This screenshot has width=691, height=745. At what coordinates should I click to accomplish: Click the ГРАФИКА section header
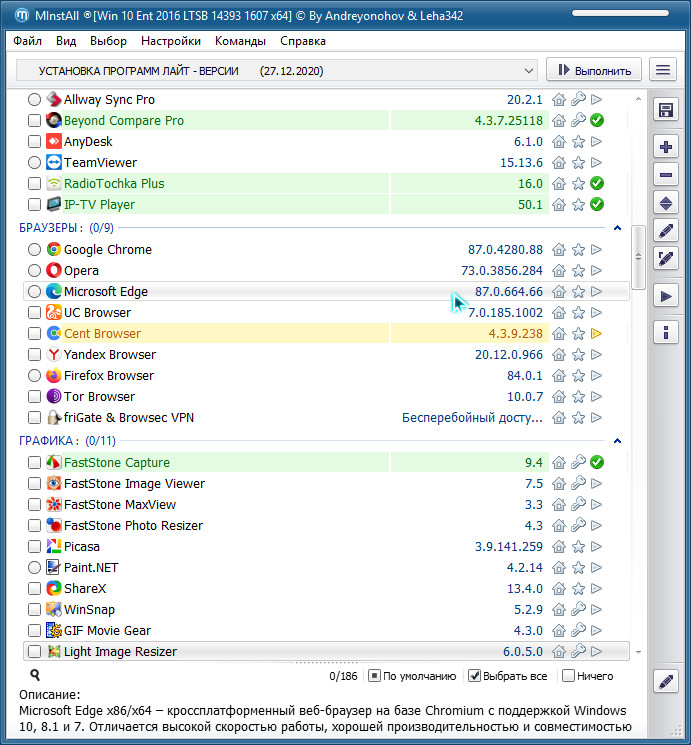(x=67, y=441)
